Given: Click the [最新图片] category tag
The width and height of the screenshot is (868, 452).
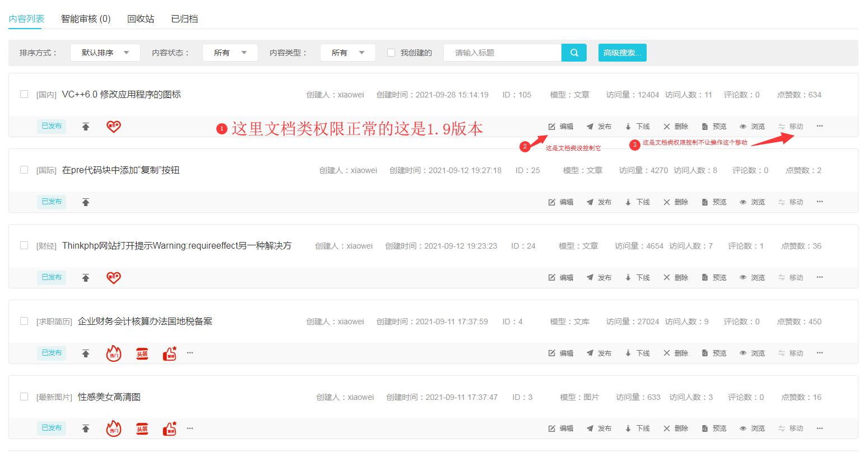Looking at the screenshot, I should (54, 397).
